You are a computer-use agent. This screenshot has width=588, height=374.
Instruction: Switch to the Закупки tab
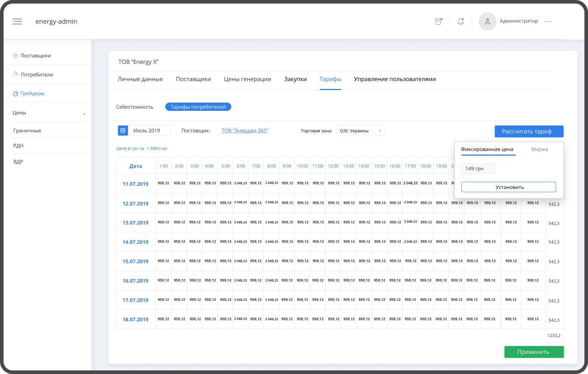point(295,79)
